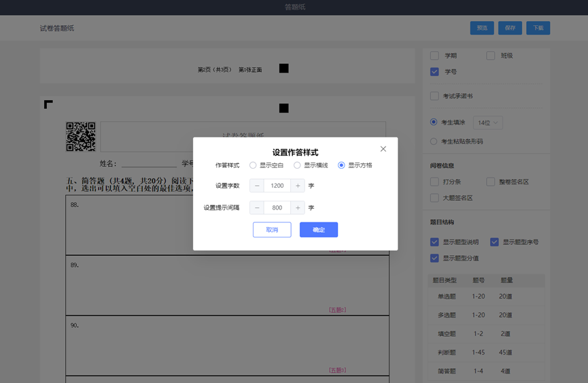The height and width of the screenshot is (383, 588).
Task: Decrease 设置提示间隔 with minus button
Action: tap(257, 207)
